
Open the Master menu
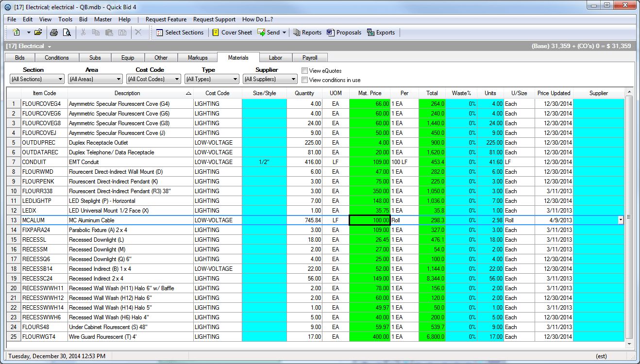click(x=103, y=19)
